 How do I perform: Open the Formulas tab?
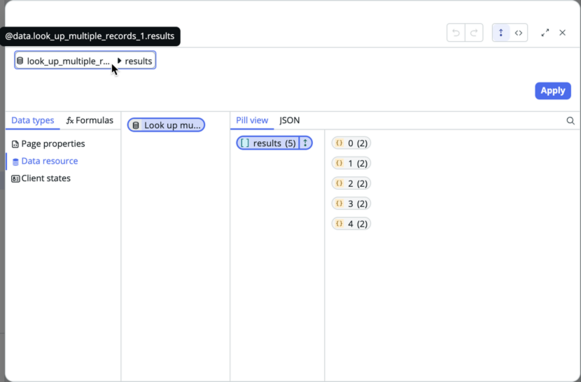pos(90,120)
